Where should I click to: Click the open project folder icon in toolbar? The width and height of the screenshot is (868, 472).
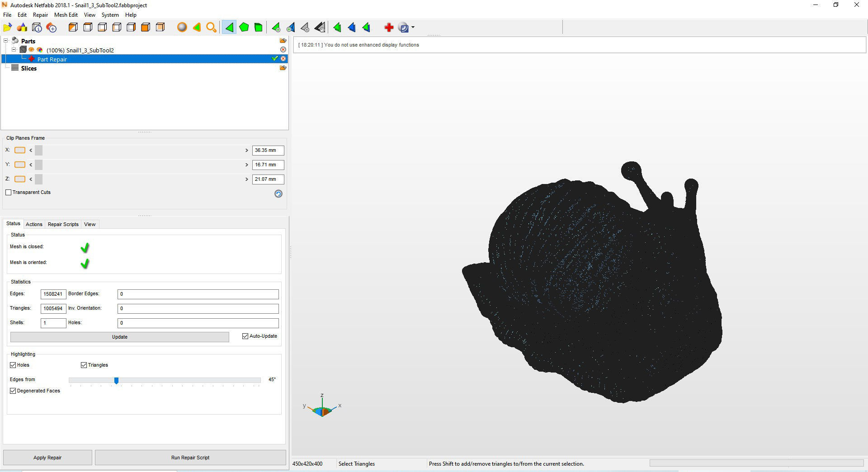[8, 28]
